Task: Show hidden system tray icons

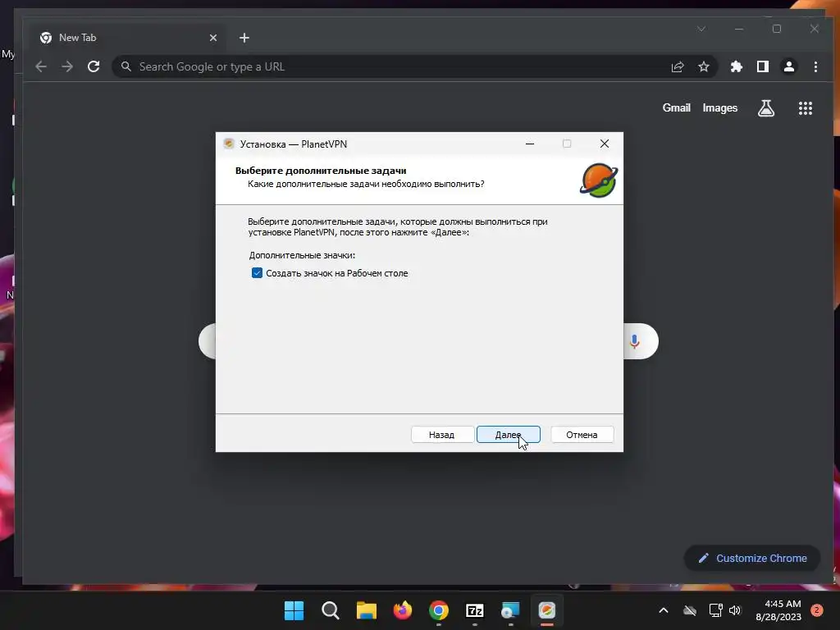Action: 663,610
